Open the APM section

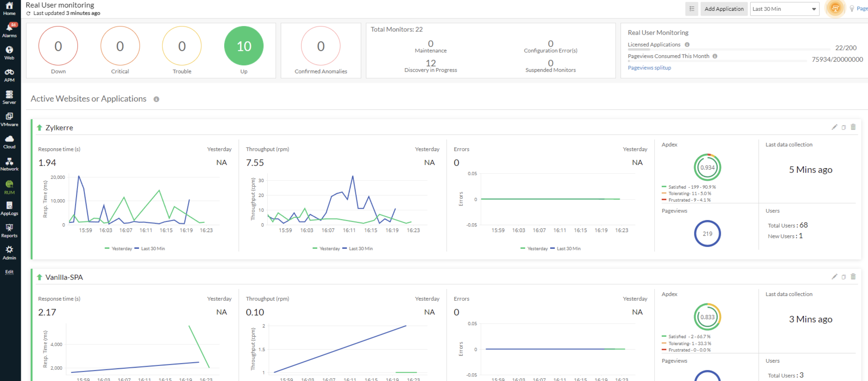(x=10, y=75)
